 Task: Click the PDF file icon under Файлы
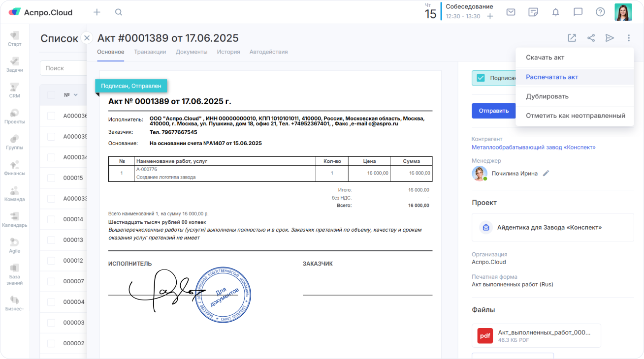pyautogui.click(x=485, y=336)
